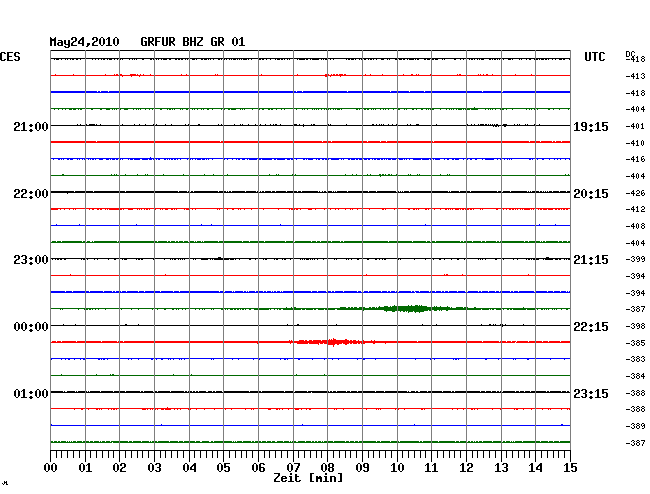Click the 20:15 UTC time label

tap(591, 194)
